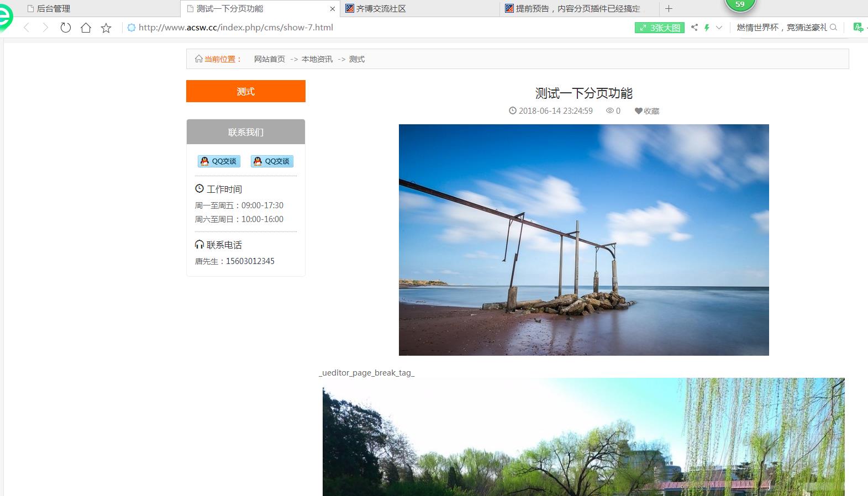This screenshot has height=496, width=868.
Task: Bookmark this page with the star
Action: pos(106,28)
